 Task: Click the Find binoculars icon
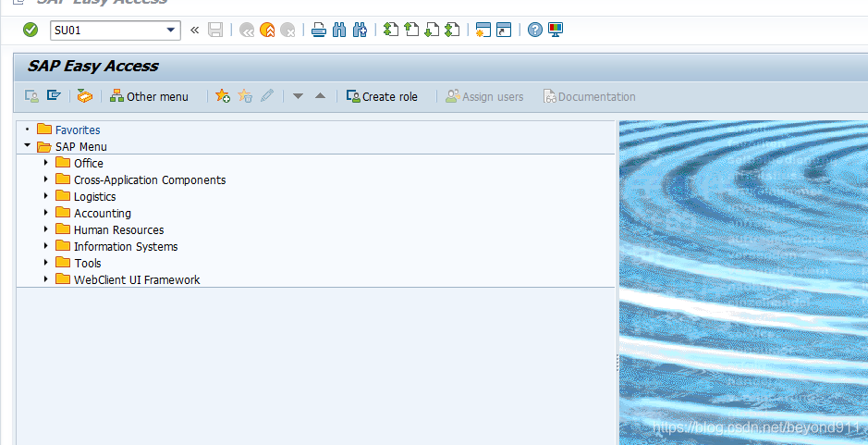click(x=338, y=30)
